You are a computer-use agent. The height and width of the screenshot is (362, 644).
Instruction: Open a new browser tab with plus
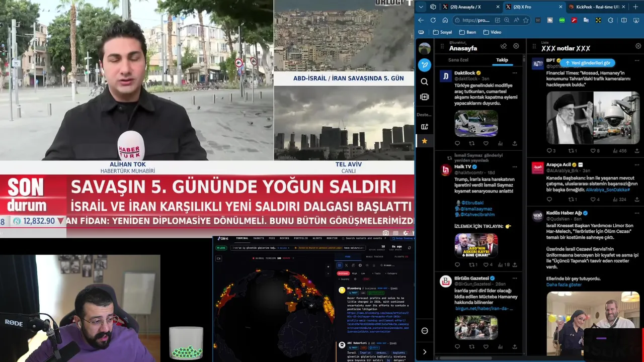[x=636, y=7]
